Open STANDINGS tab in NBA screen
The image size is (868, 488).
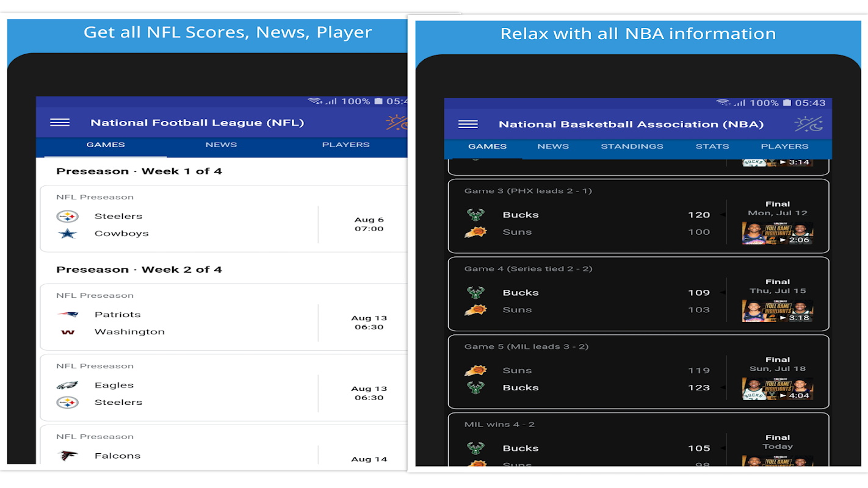coord(632,146)
